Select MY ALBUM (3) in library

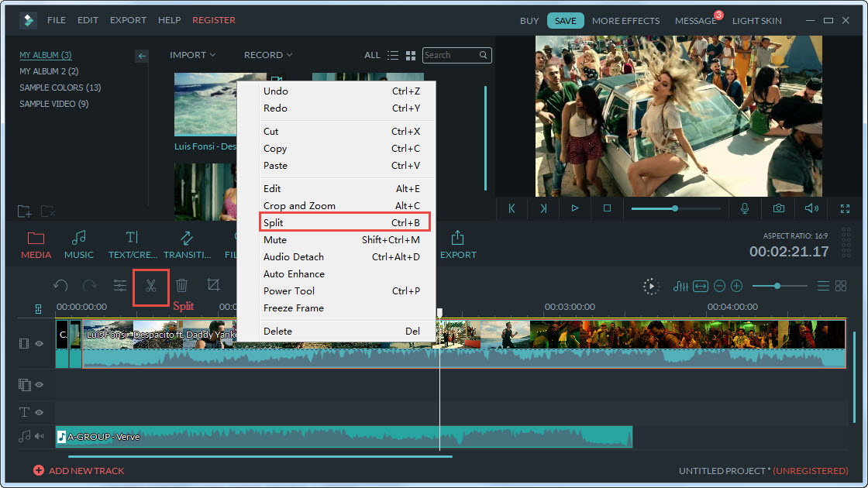[x=46, y=55]
